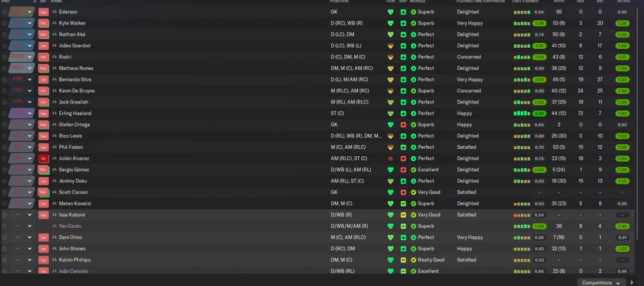Open the picked-position dropdown for Yan Couto
The height and width of the screenshot is (286, 644).
click(x=22, y=226)
